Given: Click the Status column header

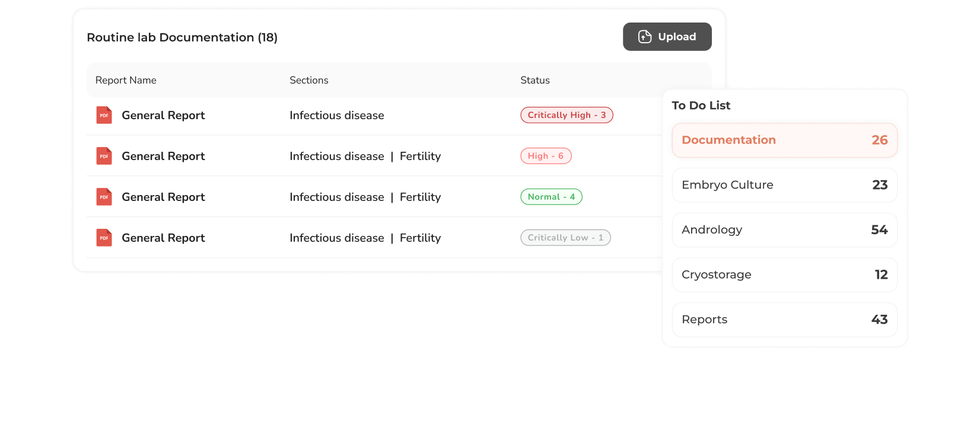Looking at the screenshot, I should point(534,80).
